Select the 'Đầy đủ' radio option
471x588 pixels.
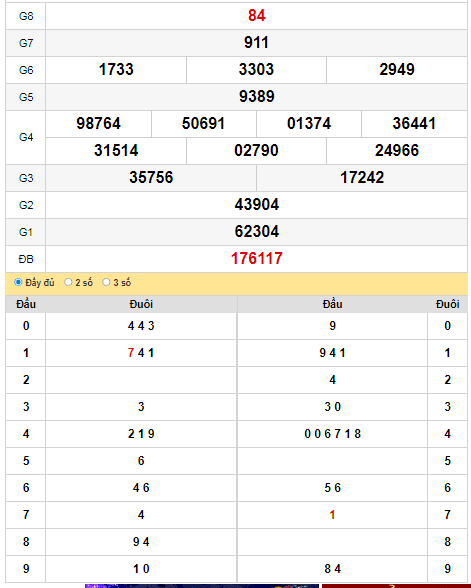pyautogui.click(x=18, y=282)
